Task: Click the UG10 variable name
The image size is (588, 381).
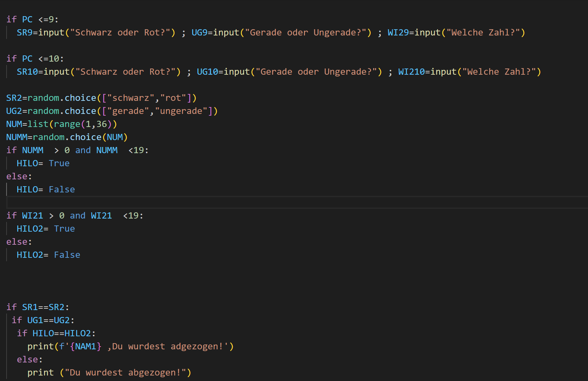Action: coord(207,72)
